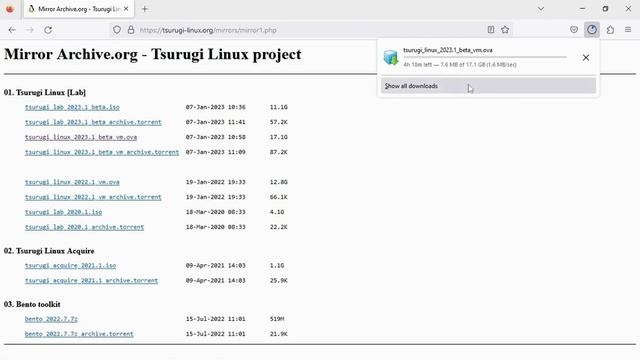Click tsurugi_linux_2023.1_beta_vm.ova page link
This screenshot has width=640, height=360.
click(x=81, y=137)
